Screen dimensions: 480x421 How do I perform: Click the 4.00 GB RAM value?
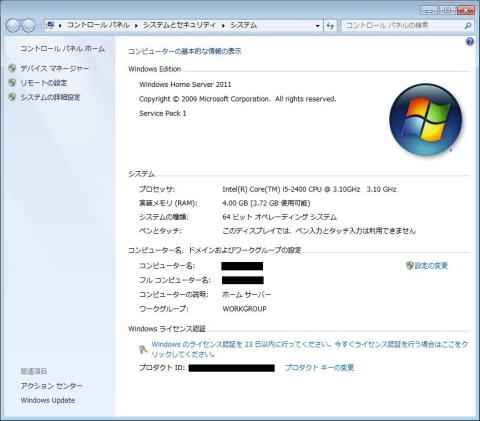266,203
